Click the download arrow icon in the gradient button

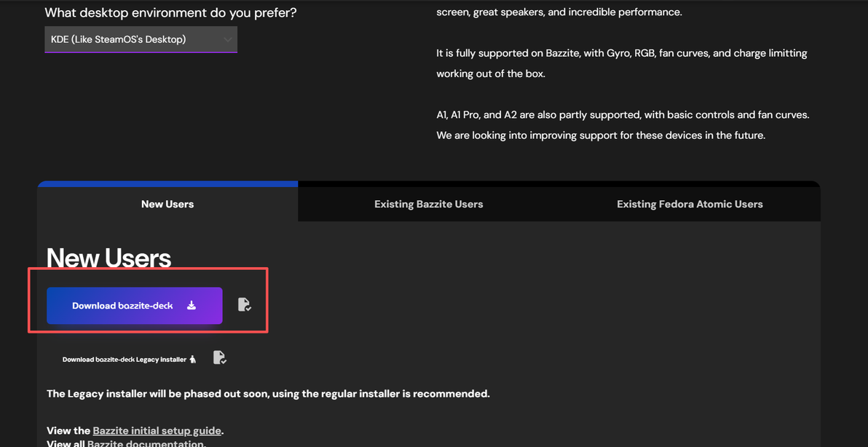(x=191, y=305)
